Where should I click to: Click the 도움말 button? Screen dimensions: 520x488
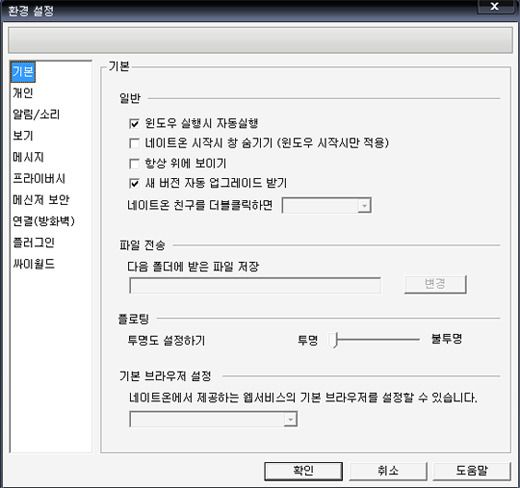pos(472,471)
